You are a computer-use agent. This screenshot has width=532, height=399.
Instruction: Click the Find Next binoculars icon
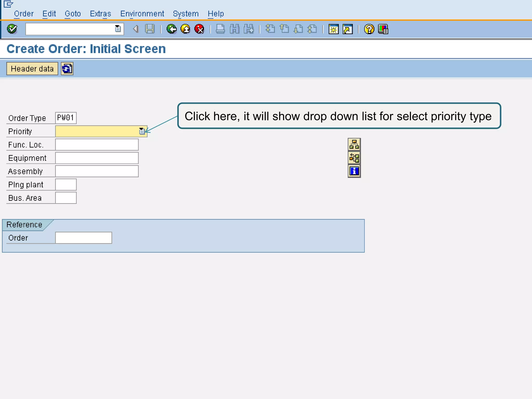tap(249, 29)
